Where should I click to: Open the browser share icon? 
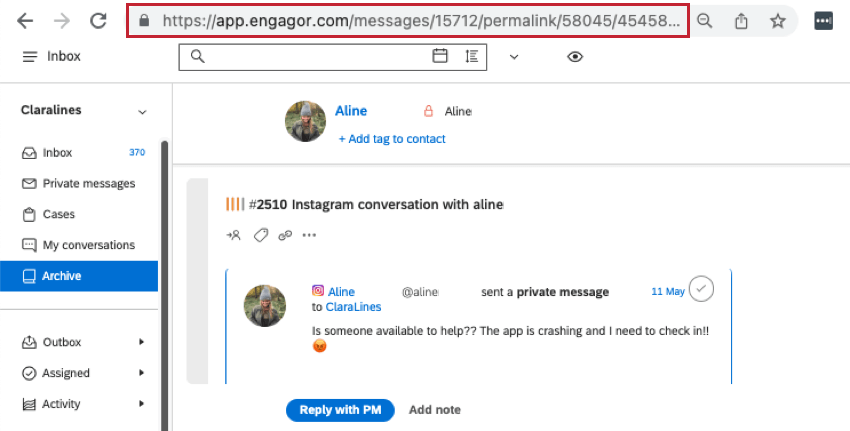click(741, 21)
